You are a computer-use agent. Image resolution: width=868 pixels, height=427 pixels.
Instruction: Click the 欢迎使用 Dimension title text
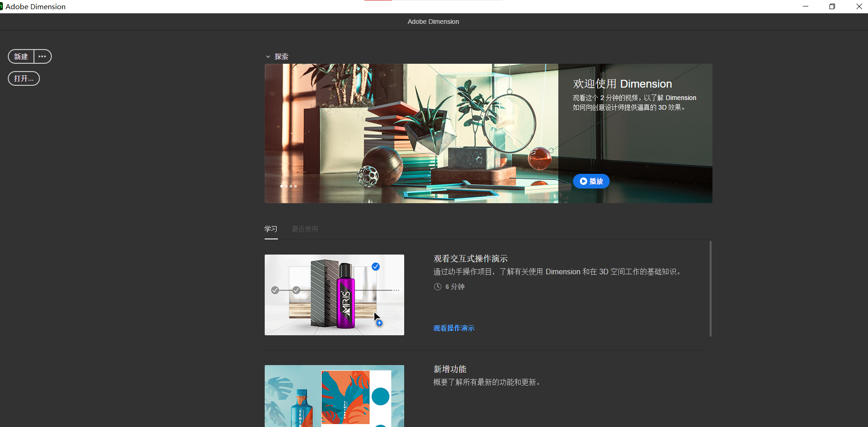tap(623, 84)
